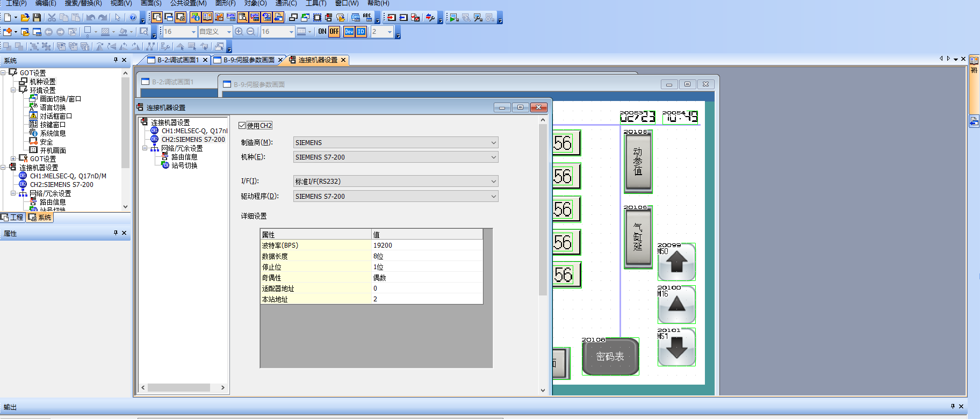Click the 20101 M51 down-arrow button object
Image resolution: width=980 pixels, height=419 pixels.
[676, 347]
